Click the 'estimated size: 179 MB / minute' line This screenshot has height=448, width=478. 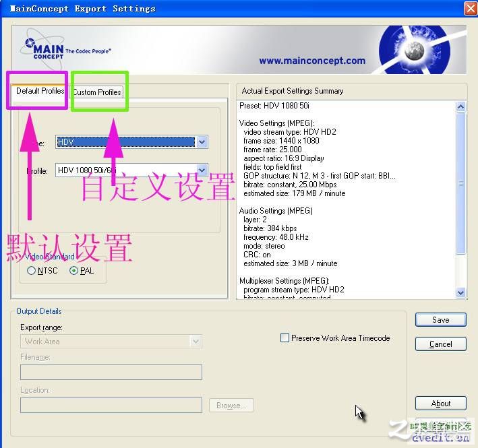tap(294, 193)
